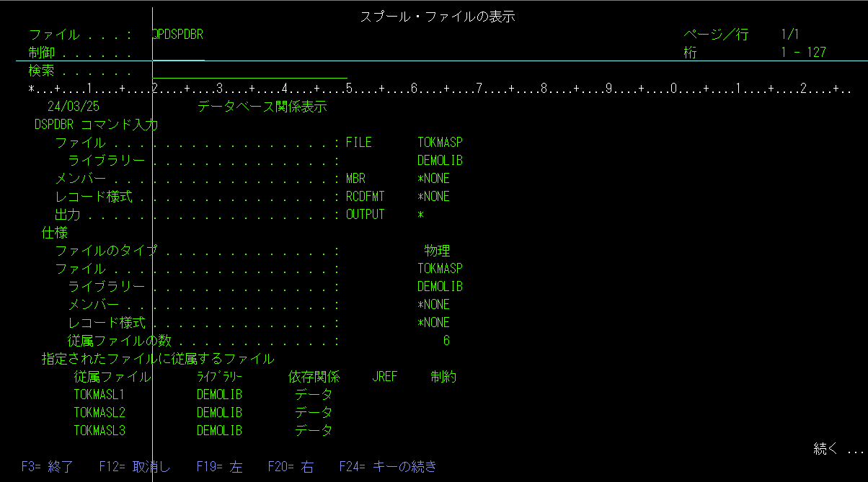Image resolution: width=868 pixels, height=482 pixels.
Task: Click the 指定されたファイルに従属するファイル heading
Action: (x=158, y=359)
